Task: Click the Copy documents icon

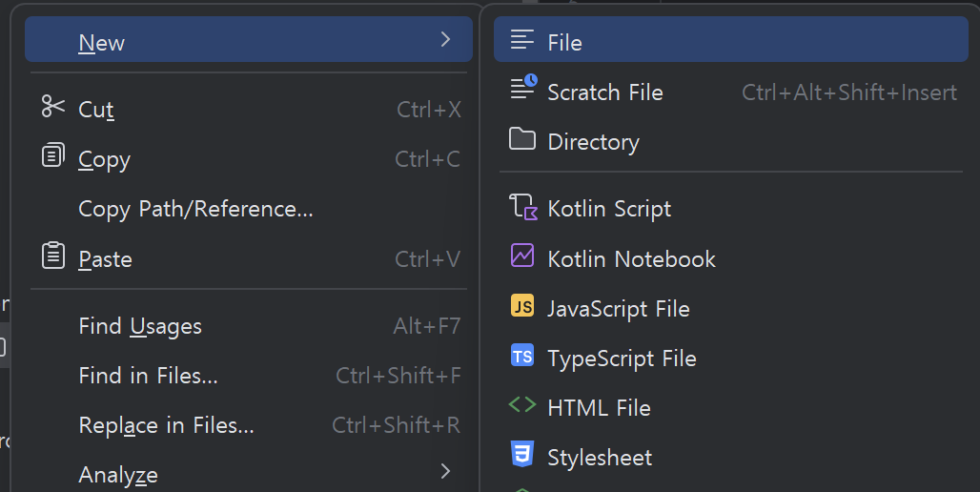Action: pos(52,156)
